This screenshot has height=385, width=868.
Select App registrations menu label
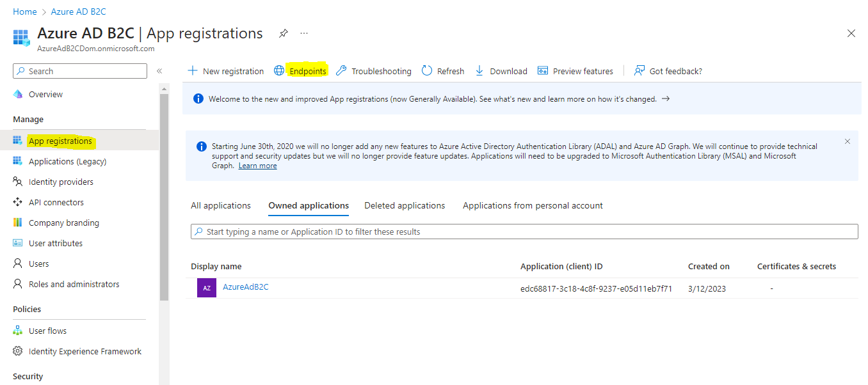pos(60,141)
